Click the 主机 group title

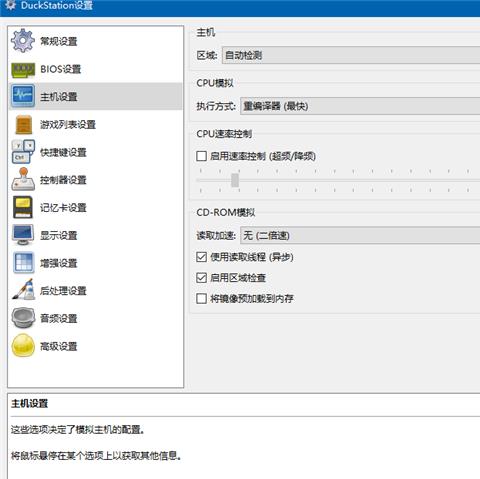(x=206, y=32)
